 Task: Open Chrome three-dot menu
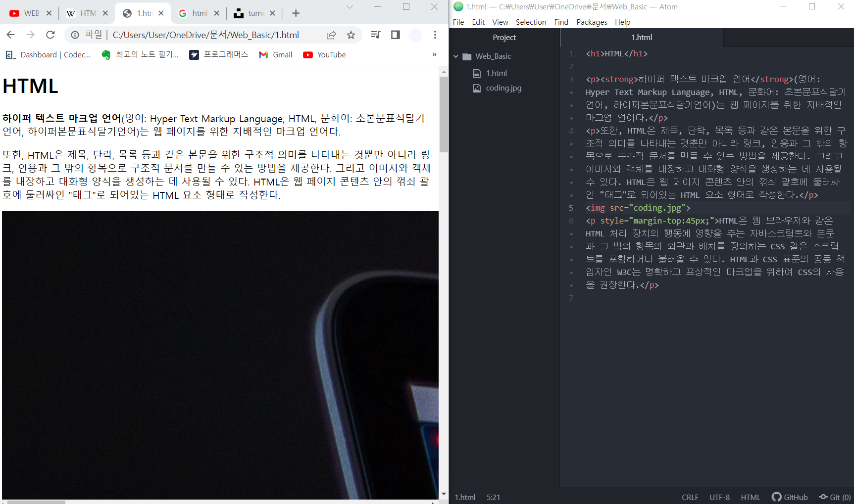435,35
